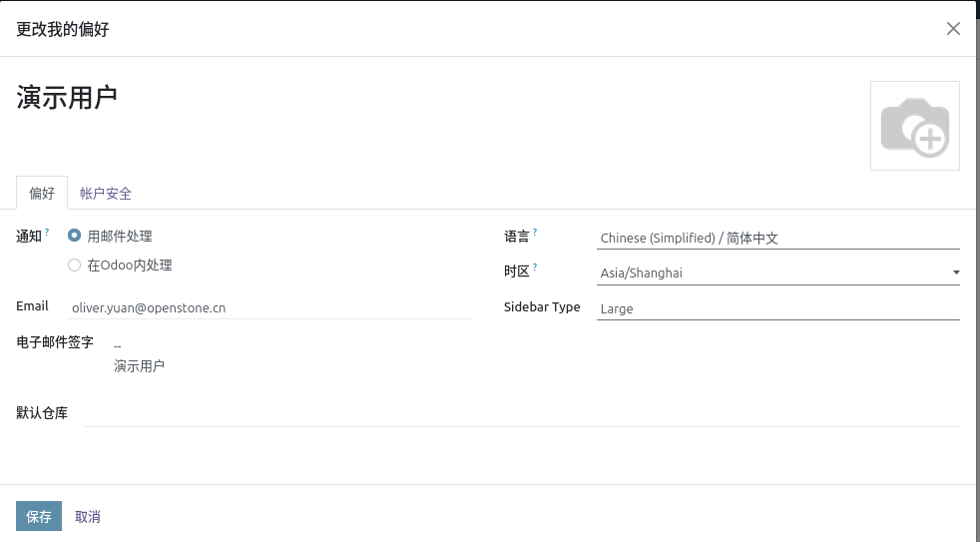
Task: Select the 用邮件处理 notification option
Action: click(x=75, y=236)
